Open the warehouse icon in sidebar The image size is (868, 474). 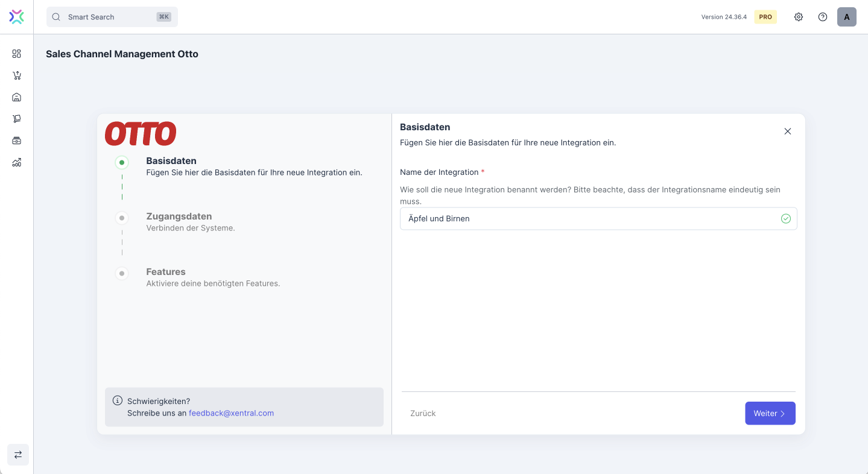(x=16, y=97)
